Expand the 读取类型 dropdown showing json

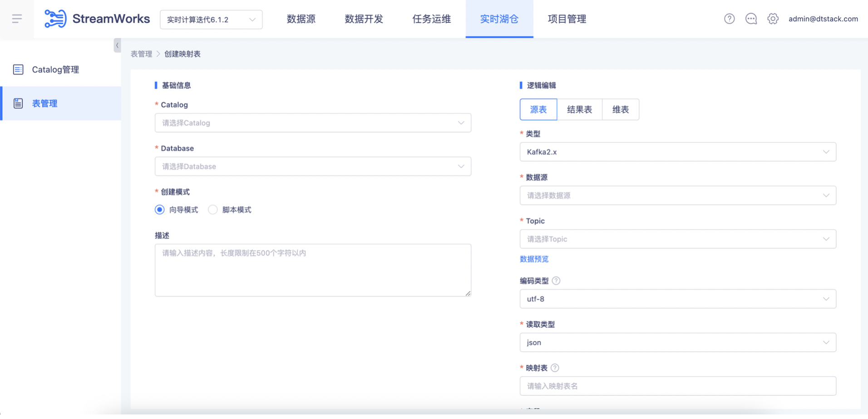click(x=678, y=343)
